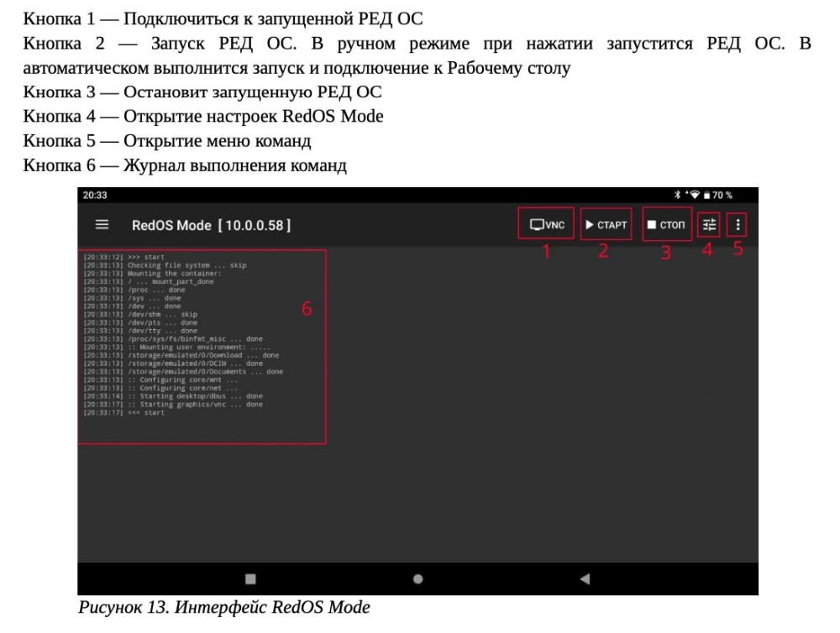This screenshot has width=840, height=633.
Task: Click the Bluetooth status bar icon
Action: (x=677, y=195)
